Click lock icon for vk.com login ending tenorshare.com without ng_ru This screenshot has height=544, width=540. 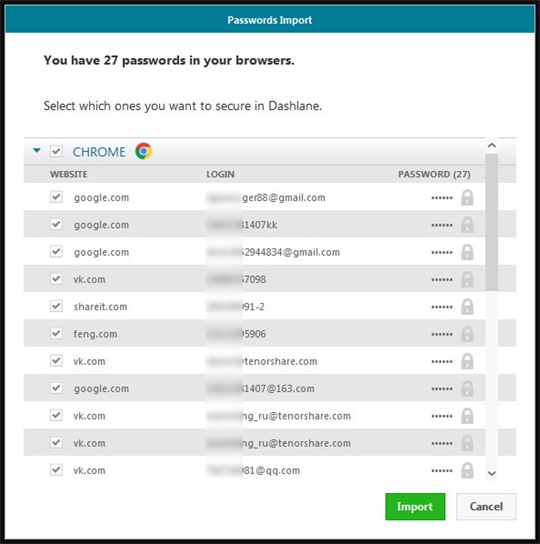coord(467,361)
